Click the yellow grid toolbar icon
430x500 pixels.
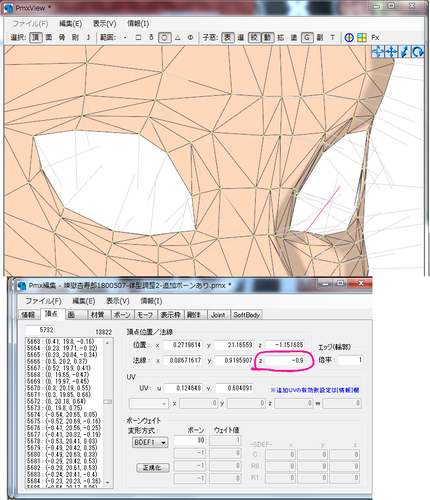click(x=362, y=37)
